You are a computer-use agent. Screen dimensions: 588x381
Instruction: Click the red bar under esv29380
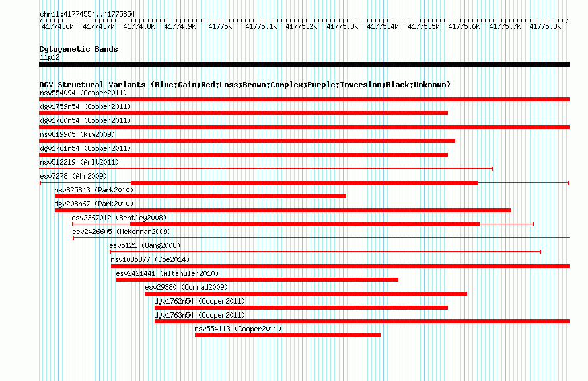tap(306, 294)
